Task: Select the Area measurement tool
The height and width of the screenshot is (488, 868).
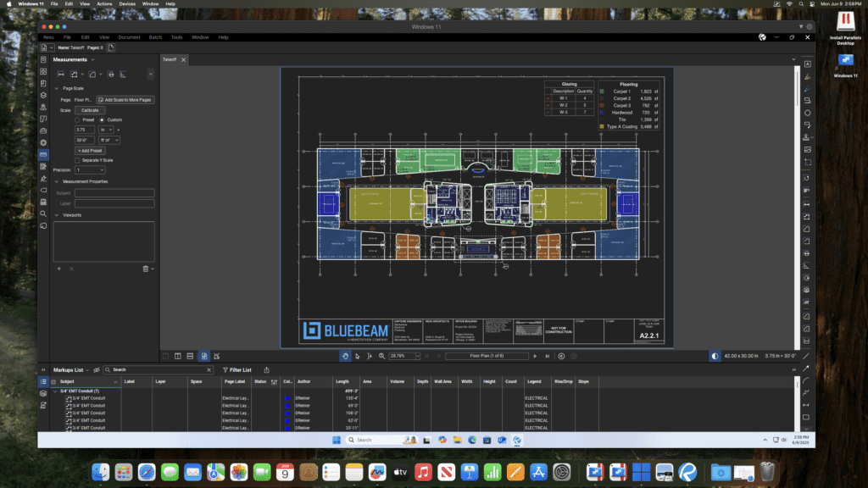Action: tap(75, 75)
